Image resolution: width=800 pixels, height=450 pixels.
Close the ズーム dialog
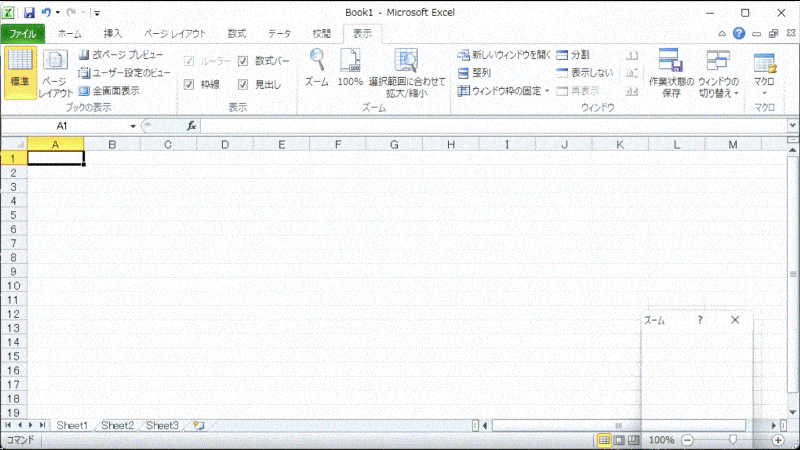coord(735,320)
